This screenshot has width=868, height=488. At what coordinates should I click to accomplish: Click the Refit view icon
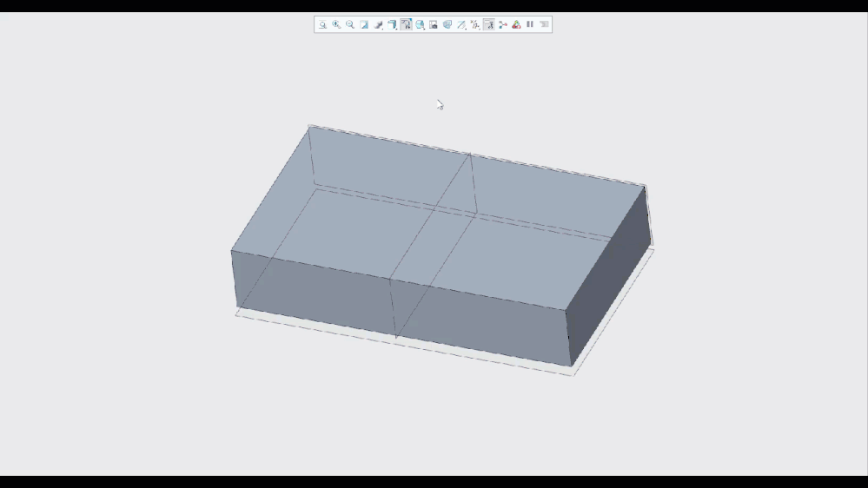click(x=322, y=24)
